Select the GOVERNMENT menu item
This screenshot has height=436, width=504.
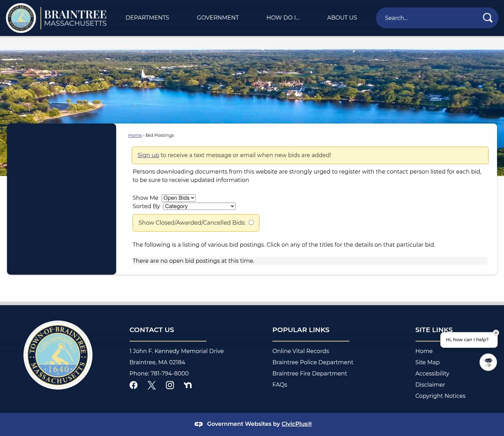(218, 17)
